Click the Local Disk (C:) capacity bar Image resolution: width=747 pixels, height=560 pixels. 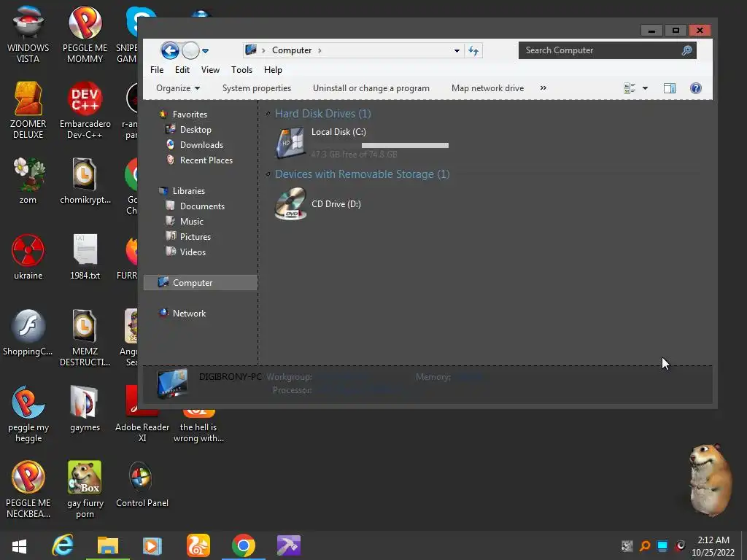[x=379, y=145]
